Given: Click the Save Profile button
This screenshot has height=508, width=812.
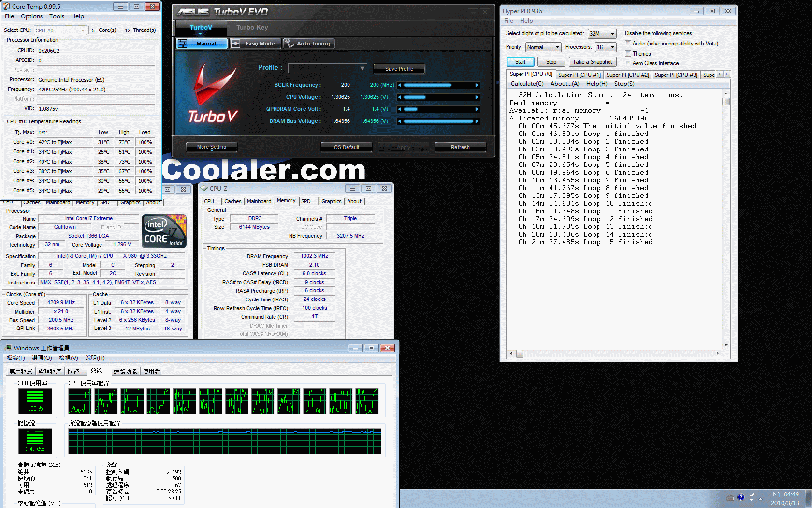Looking at the screenshot, I should tap(399, 69).
